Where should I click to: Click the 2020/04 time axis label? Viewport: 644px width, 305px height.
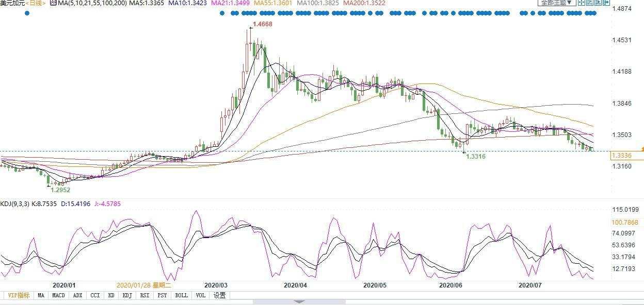click(x=296, y=285)
